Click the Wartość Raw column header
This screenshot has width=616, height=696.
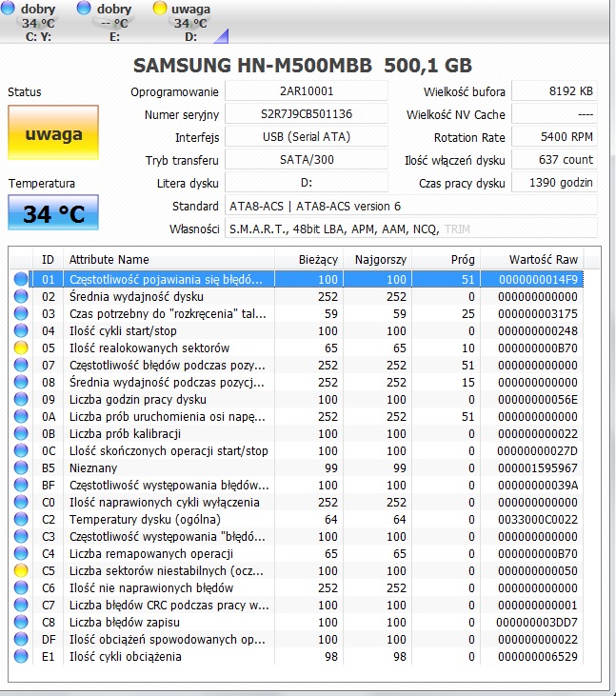point(532,260)
